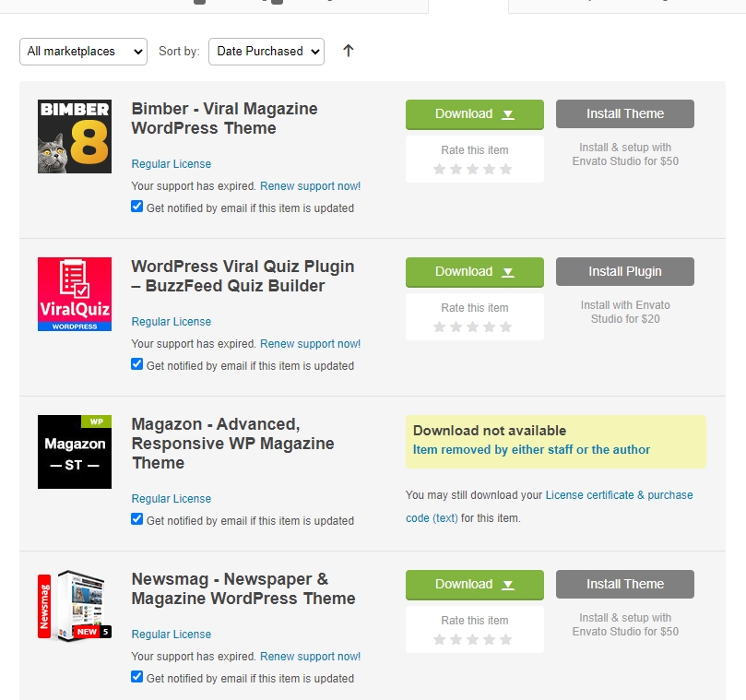746x700 pixels.
Task: Open License certificate & purchase code link
Action: [549, 506]
